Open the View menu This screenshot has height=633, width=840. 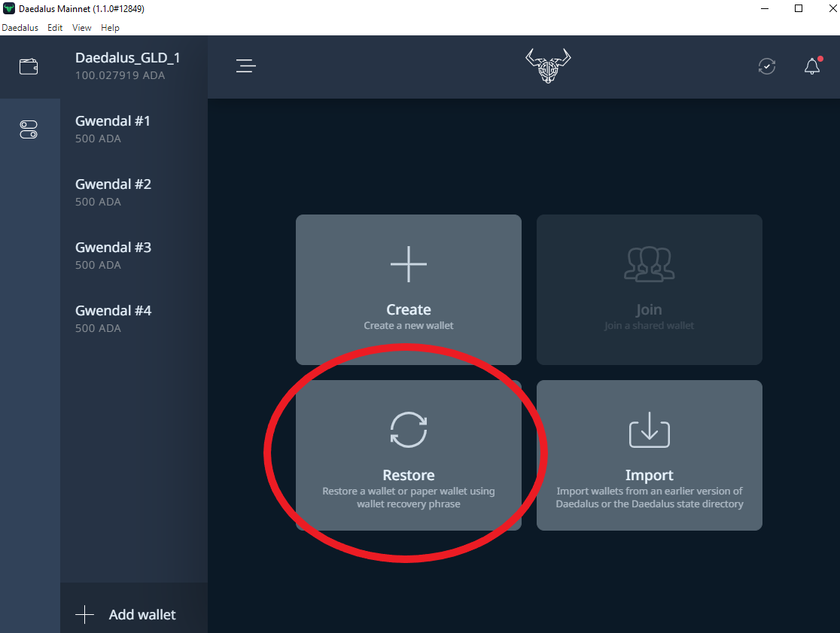(81, 28)
